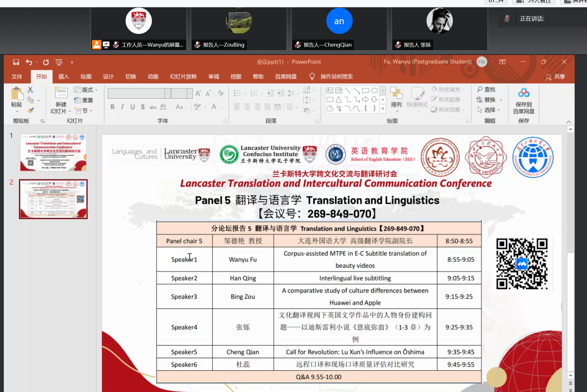Screen dimensions: 587x392
Task: Select the oval shape in shapes gallery
Action: click(x=375, y=90)
